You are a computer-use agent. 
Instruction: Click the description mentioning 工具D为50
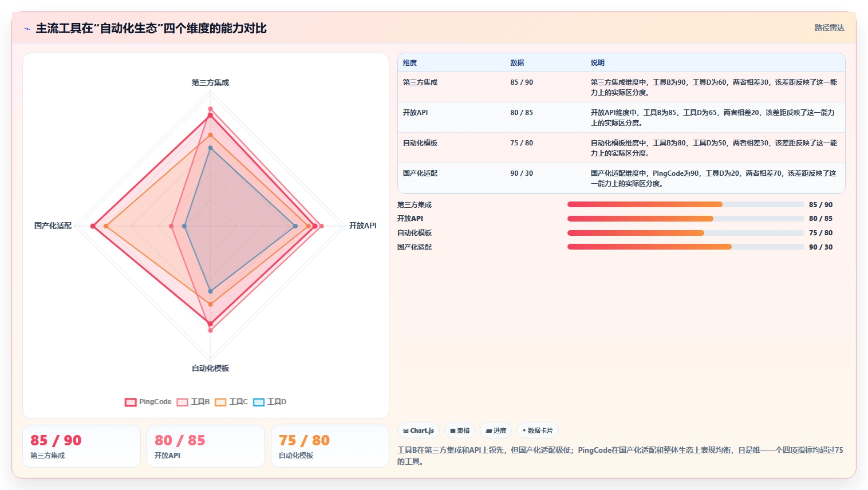pos(714,148)
